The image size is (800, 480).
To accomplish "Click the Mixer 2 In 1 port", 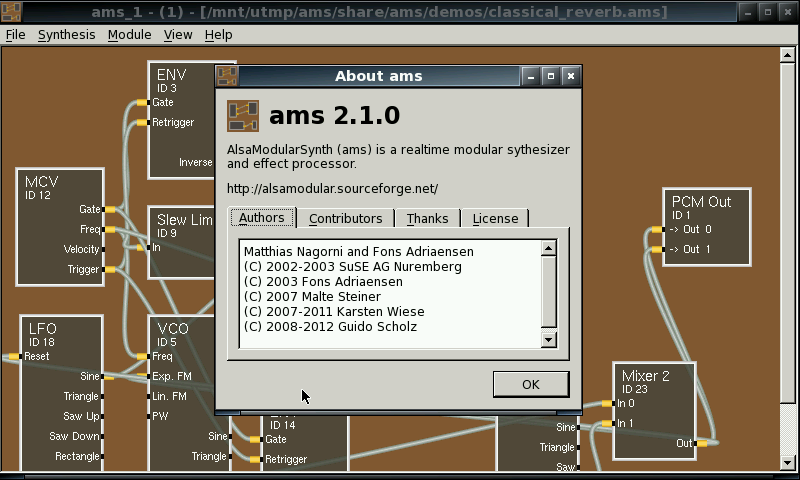I will coord(608,423).
